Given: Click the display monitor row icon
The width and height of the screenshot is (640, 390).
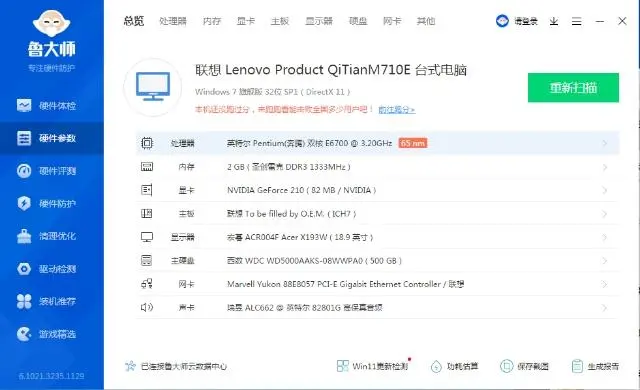Looking at the screenshot, I should click(x=147, y=237).
